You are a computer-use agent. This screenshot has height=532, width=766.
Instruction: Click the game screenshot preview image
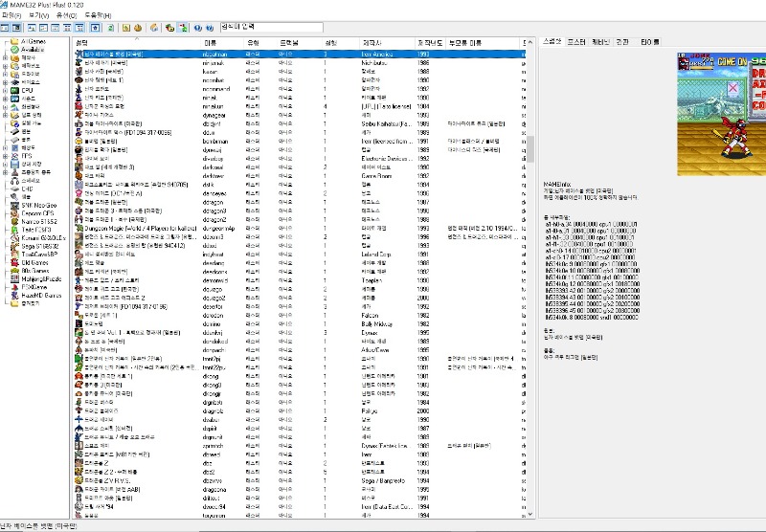click(721, 114)
